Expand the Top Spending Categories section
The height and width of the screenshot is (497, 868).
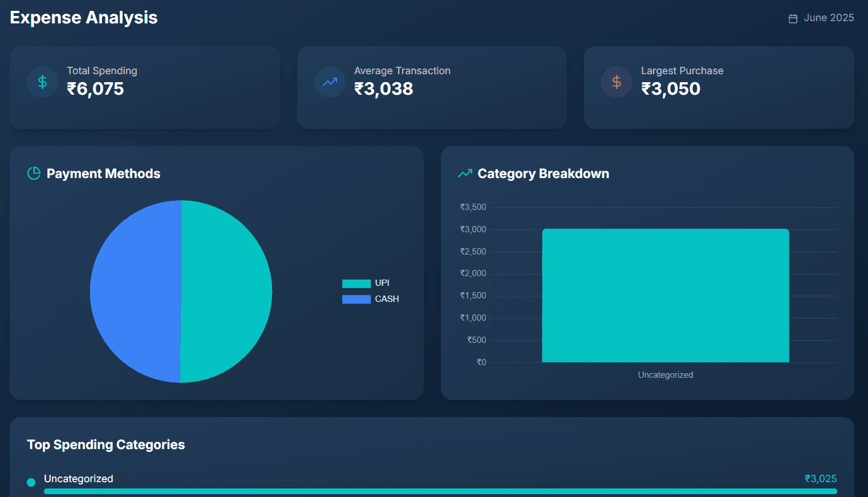[x=106, y=445]
